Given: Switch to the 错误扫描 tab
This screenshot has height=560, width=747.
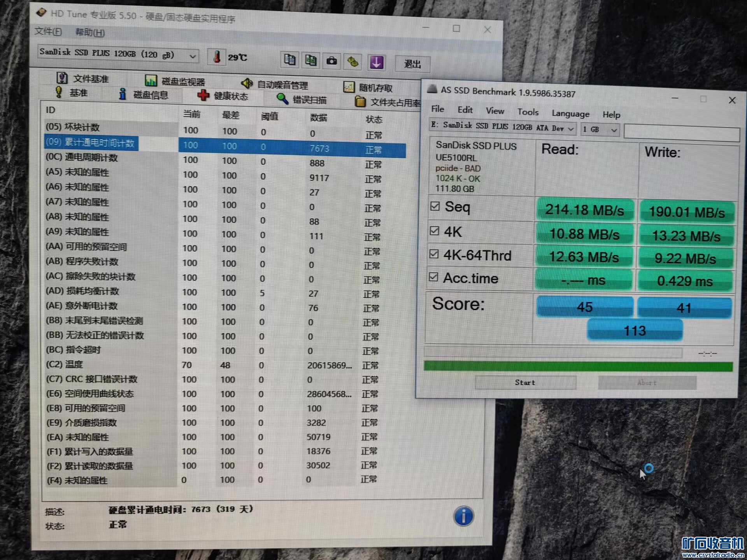Looking at the screenshot, I should point(302,99).
